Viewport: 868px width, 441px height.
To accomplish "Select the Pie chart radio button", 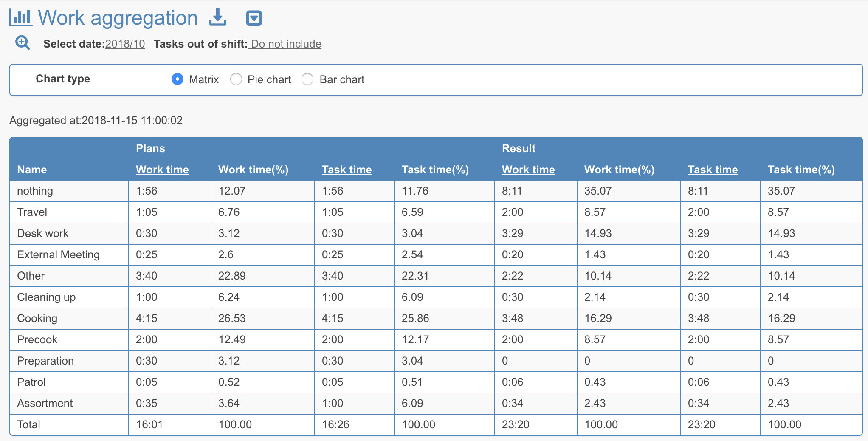I will click(x=236, y=79).
